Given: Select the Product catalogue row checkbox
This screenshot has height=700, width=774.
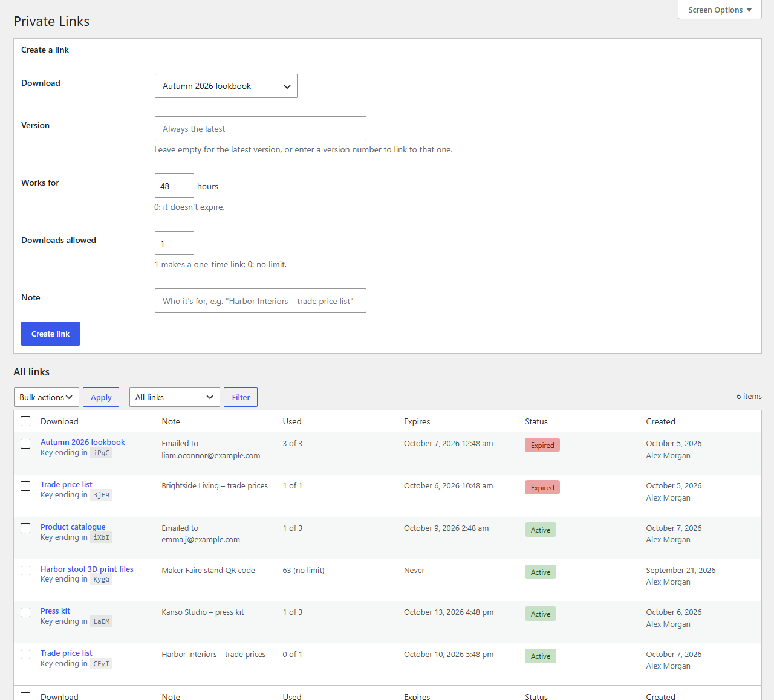Looking at the screenshot, I should click(x=25, y=528).
